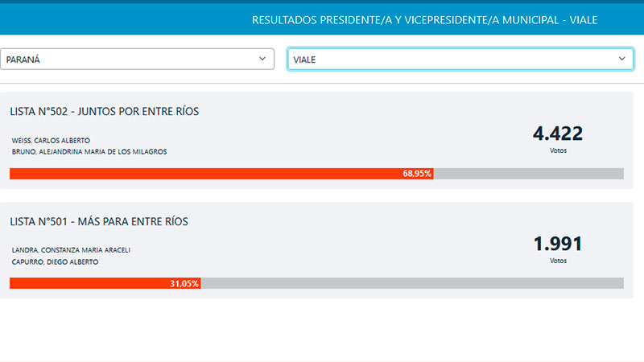Click the chevron arrow in VIALE selector
The height and width of the screenshot is (362, 644).
[x=621, y=60]
